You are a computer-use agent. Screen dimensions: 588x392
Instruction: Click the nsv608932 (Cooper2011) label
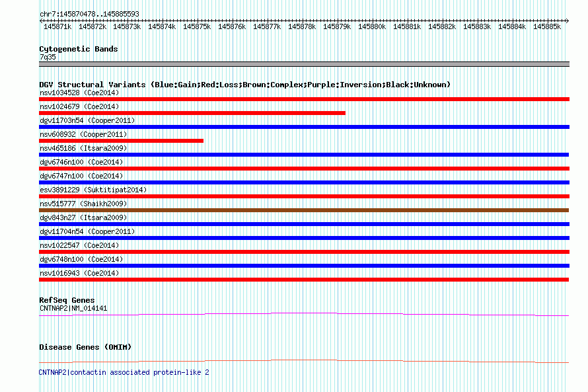(83, 134)
